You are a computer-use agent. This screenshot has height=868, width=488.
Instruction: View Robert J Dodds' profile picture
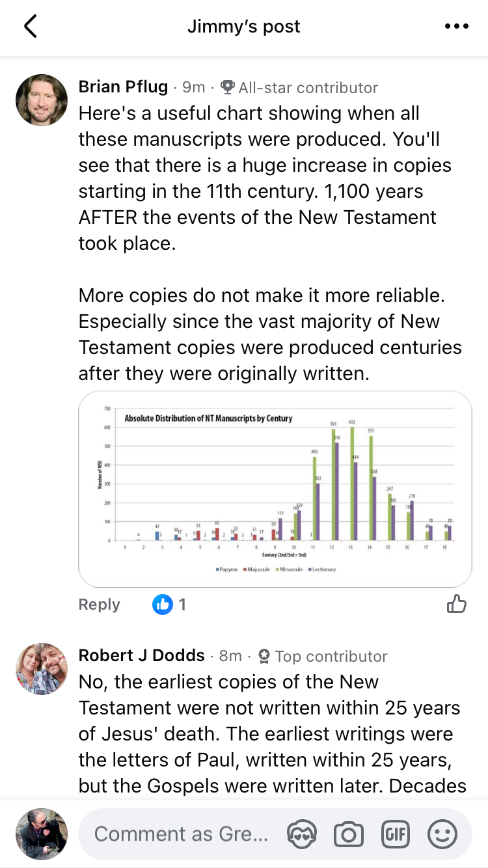(42, 669)
